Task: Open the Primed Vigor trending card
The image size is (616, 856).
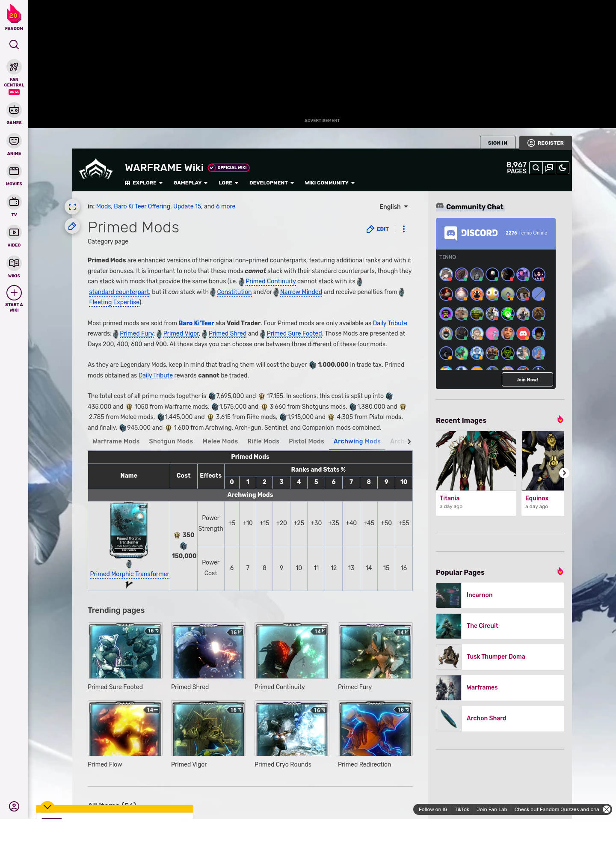Action: pos(208,734)
